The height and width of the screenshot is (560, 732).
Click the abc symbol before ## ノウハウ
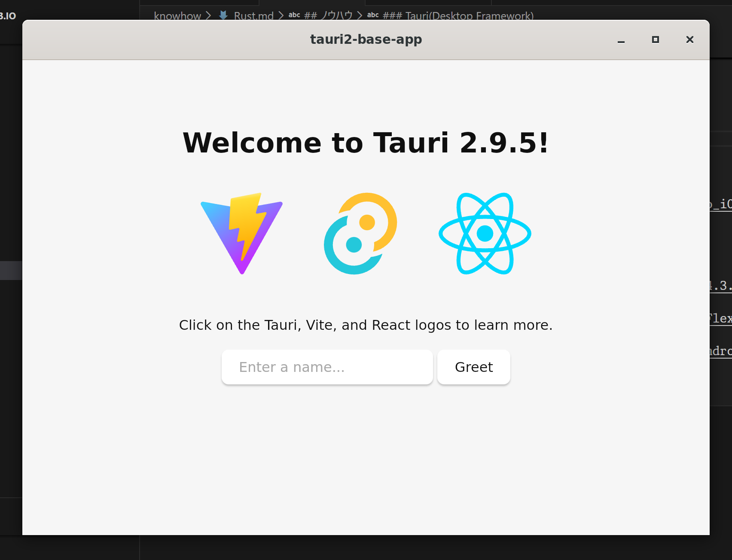294,15
